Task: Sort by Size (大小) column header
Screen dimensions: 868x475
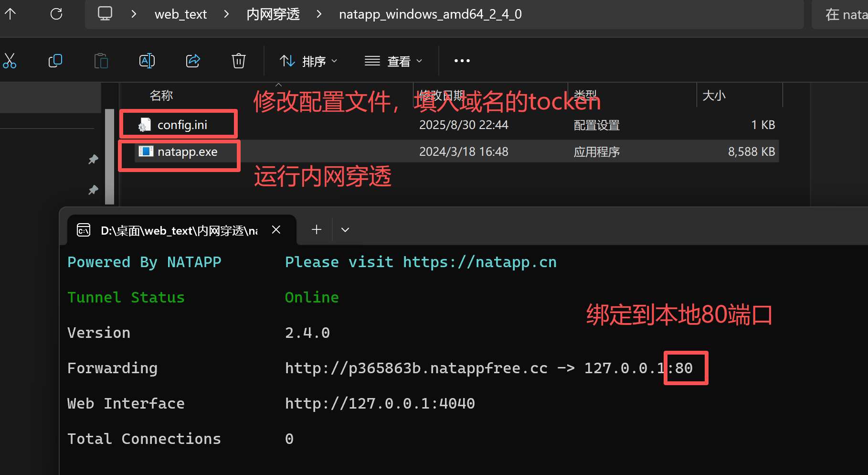Action: [x=714, y=96]
